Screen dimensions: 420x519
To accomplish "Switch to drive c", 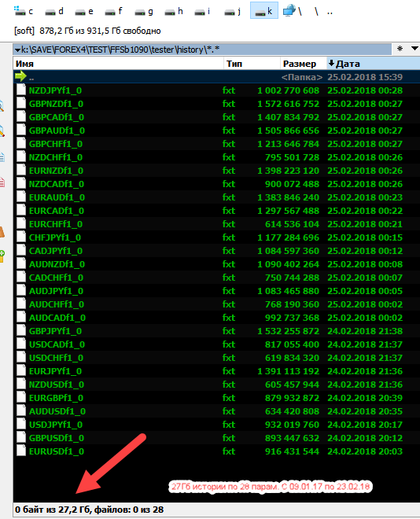I will [x=24, y=11].
